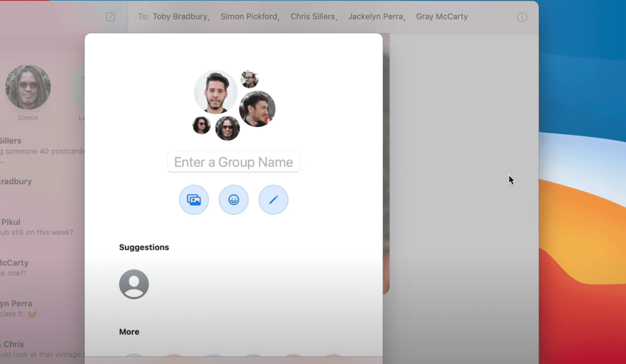Select the Simon Pickford recipient
This screenshot has width=626, height=364.
[x=250, y=17]
